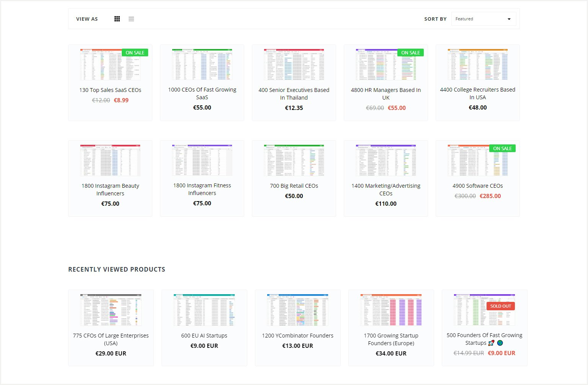Click the dropdown arrow next to Featured
588x385 pixels.
509,18
